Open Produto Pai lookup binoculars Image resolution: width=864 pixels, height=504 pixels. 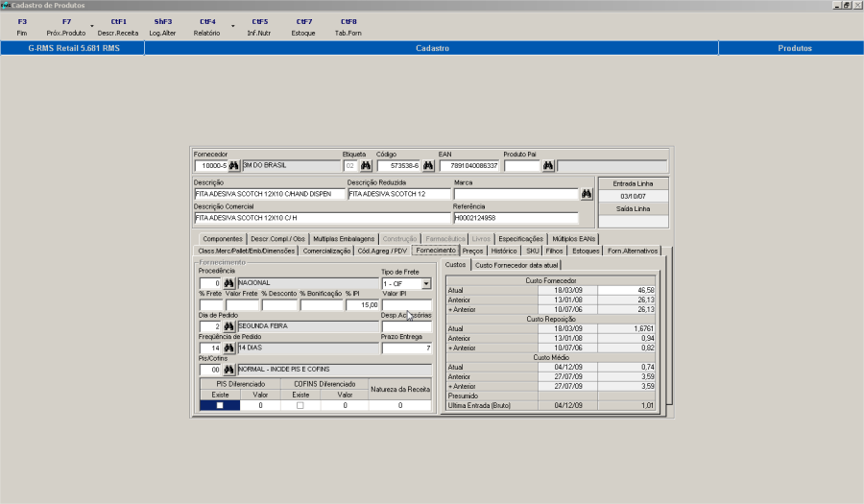(548, 165)
